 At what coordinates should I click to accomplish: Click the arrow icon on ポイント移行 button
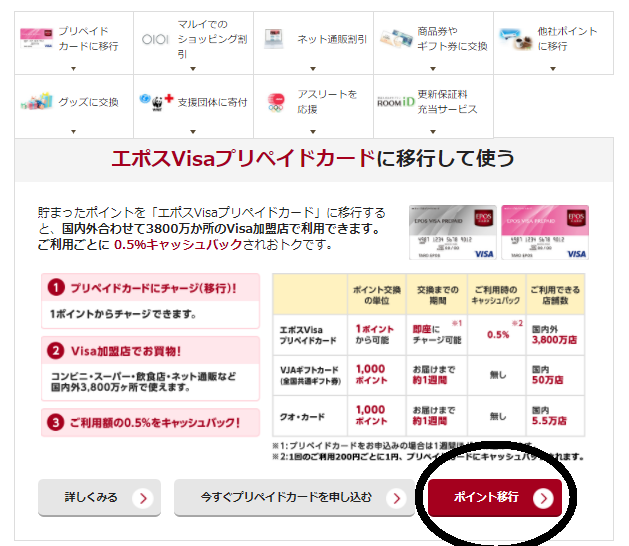pos(543,498)
